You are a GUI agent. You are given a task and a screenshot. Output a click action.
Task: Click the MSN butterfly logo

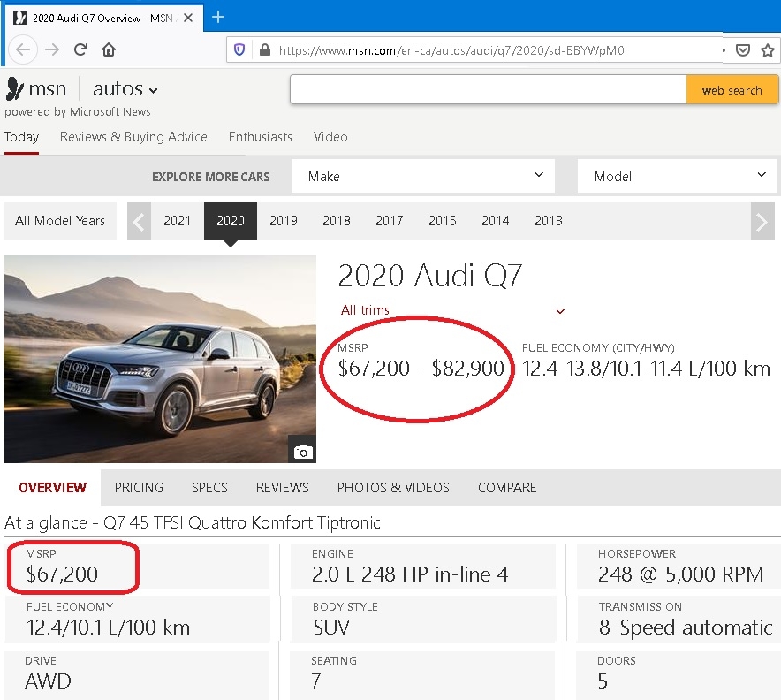(x=14, y=89)
